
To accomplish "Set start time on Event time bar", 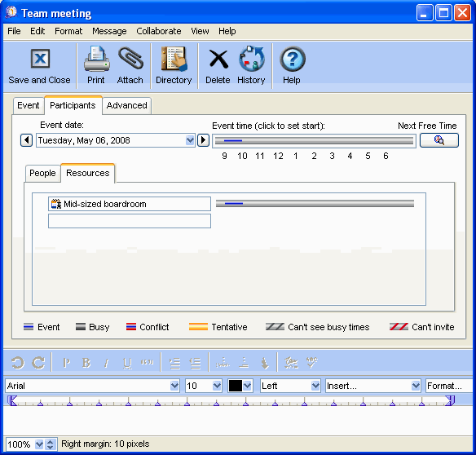I will pyautogui.click(x=314, y=140).
